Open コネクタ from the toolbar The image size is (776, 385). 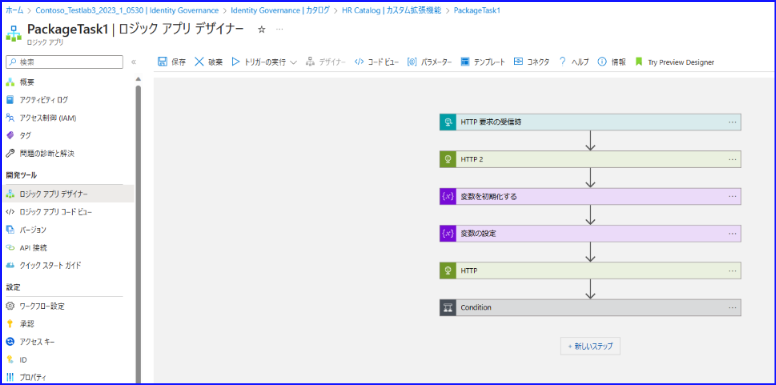[532, 62]
